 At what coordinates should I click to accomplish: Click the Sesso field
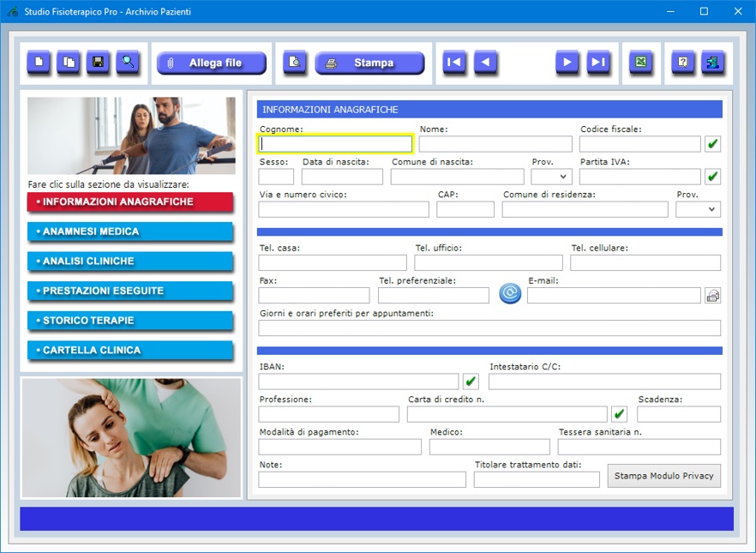coord(276,177)
